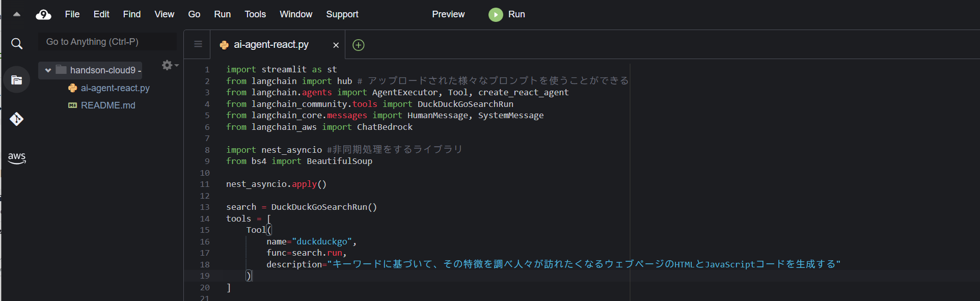
Task: Click 'DuckDuckGoSearchRun' on the import line
Action: 466,104
